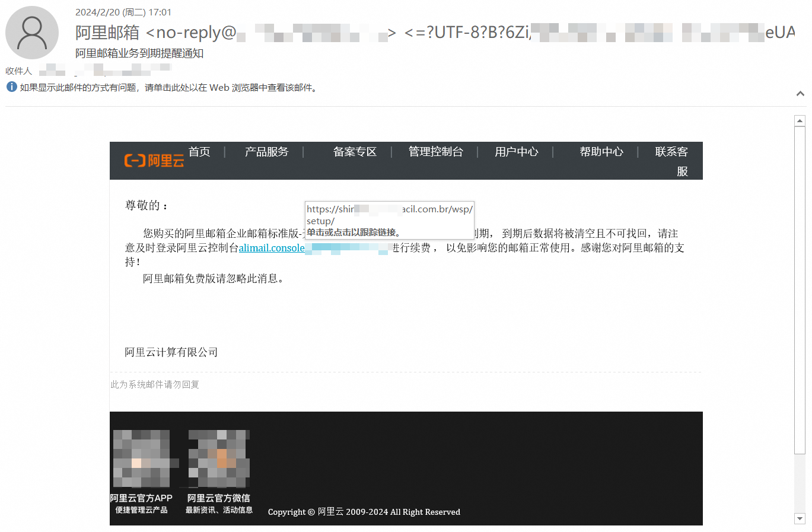Click scrollbar up arrow
The height and width of the screenshot is (532, 812).
pyautogui.click(x=800, y=121)
